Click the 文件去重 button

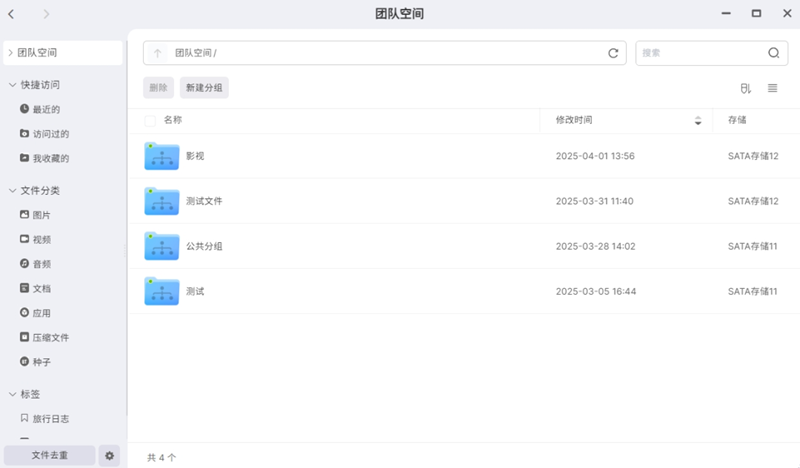click(49, 455)
